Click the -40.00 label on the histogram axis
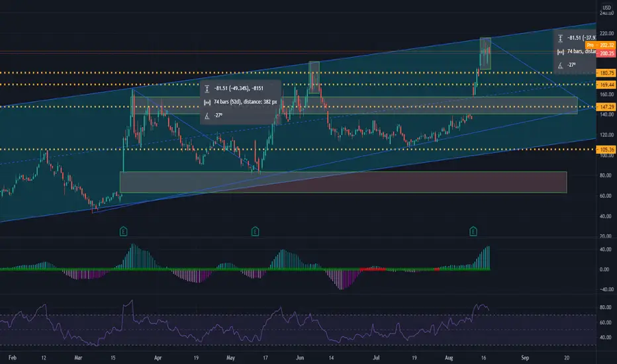Screen dimensions: 617x364 [606, 289]
